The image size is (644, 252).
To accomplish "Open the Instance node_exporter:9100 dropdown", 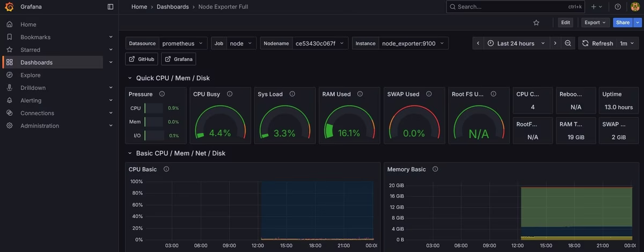I will point(413,43).
